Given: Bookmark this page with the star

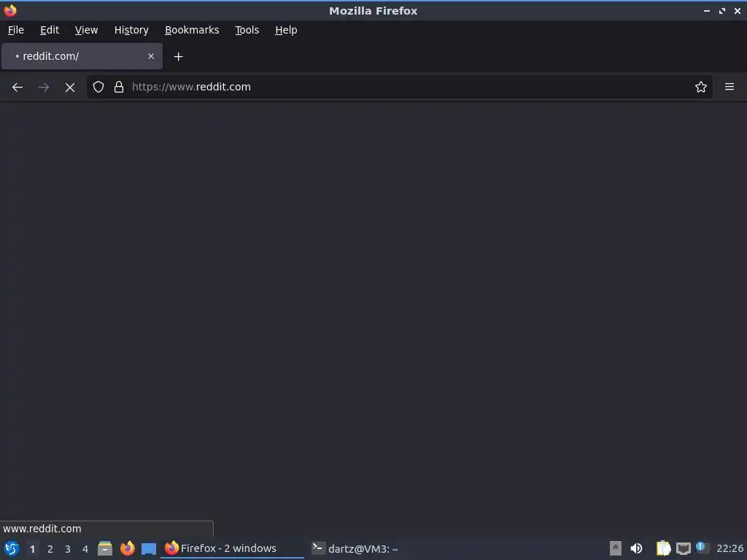Looking at the screenshot, I should 701,87.
